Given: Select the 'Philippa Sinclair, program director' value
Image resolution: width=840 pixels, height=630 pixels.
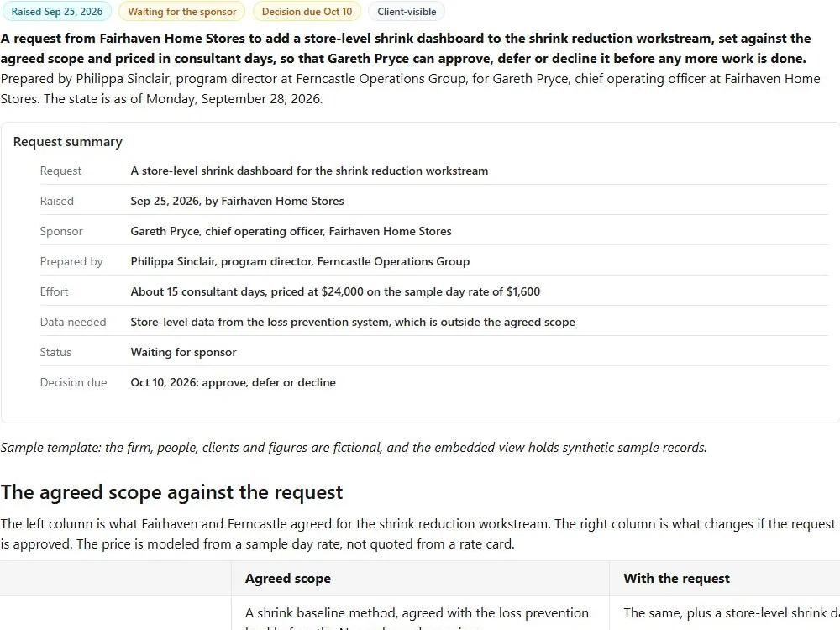Looking at the screenshot, I should pos(300,261).
